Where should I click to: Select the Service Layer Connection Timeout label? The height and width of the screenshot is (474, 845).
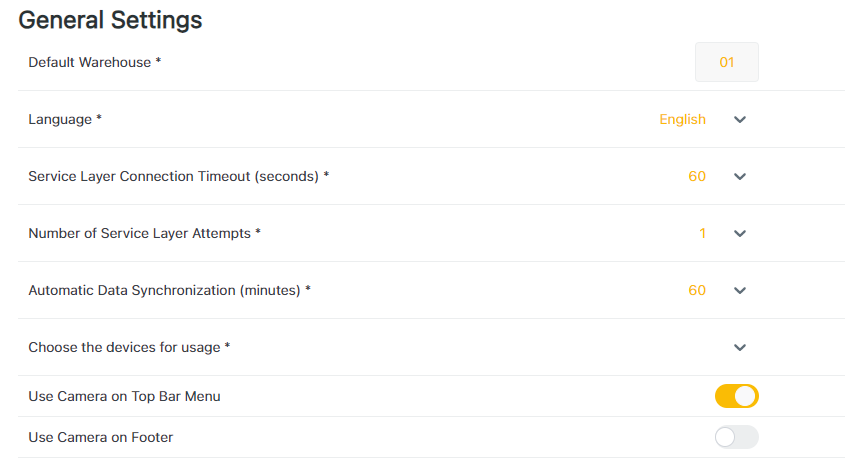pos(178,177)
